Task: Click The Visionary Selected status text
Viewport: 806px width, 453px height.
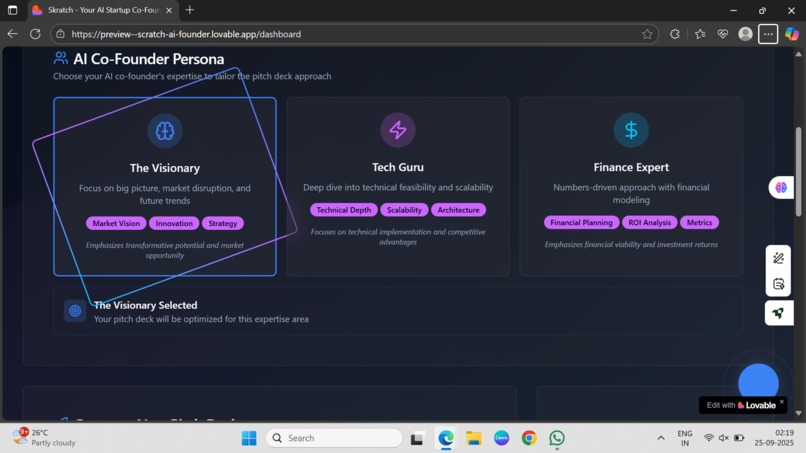Action: tap(145, 305)
